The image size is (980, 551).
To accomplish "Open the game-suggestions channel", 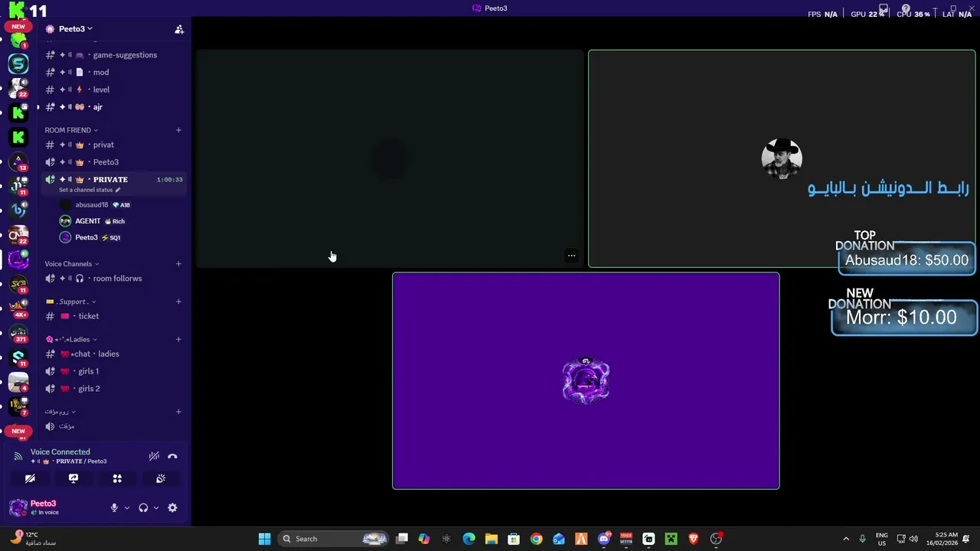I will (114, 55).
